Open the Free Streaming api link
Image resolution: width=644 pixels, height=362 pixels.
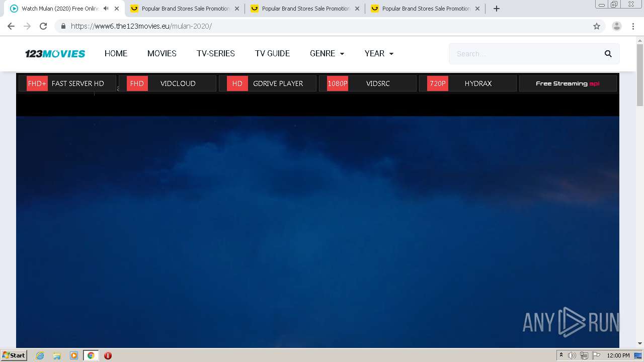pos(568,83)
